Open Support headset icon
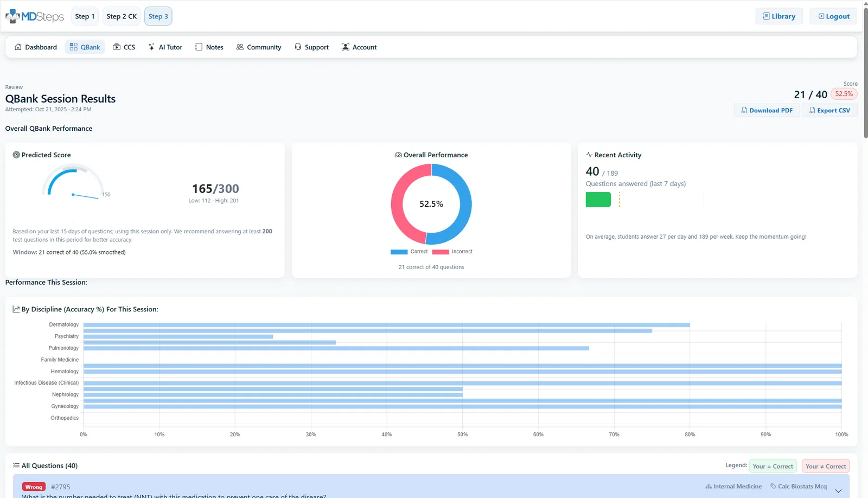The image size is (868, 498). pos(298,47)
